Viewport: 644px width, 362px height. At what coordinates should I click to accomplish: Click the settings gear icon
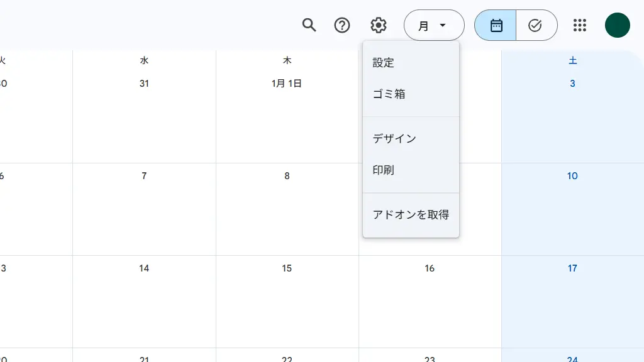(x=378, y=25)
